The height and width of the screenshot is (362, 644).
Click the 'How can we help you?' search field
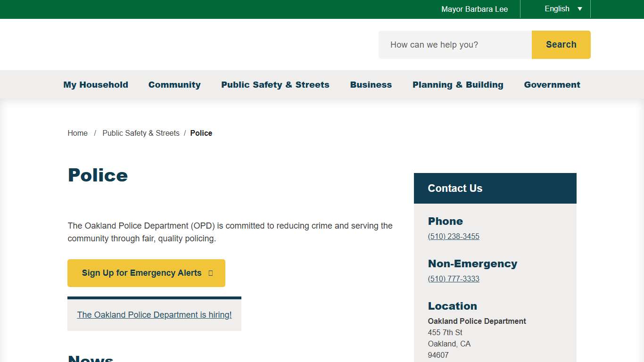(x=455, y=45)
